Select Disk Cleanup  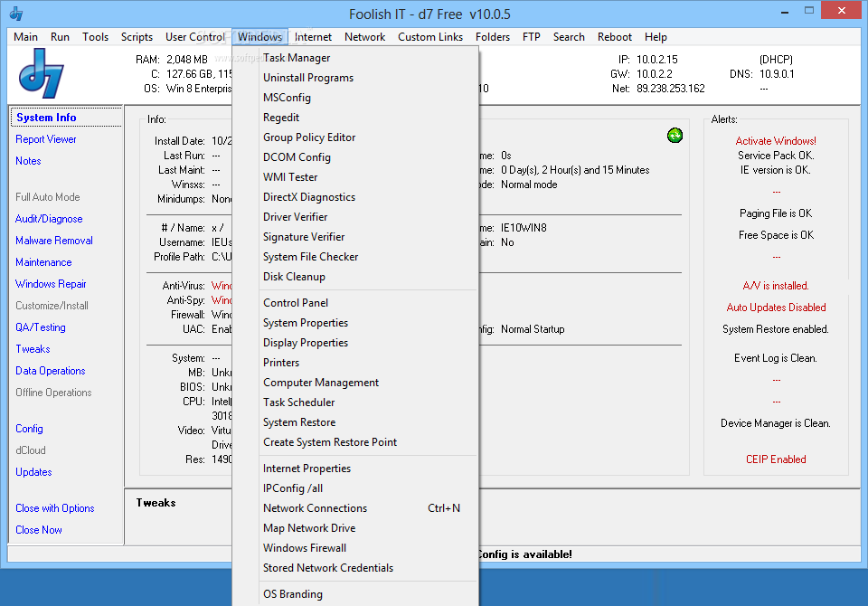355,277
